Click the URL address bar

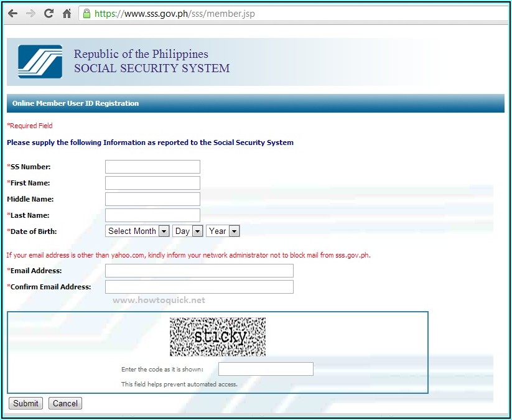coord(299,13)
